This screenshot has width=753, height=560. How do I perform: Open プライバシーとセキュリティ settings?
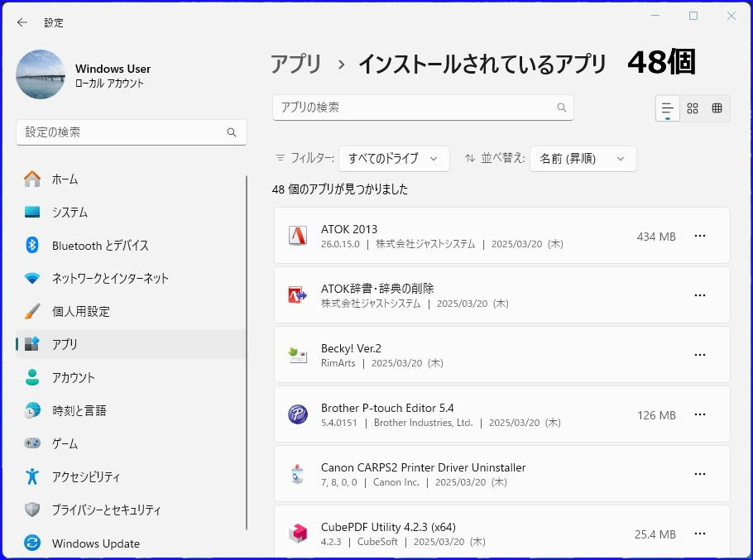[x=131, y=510]
